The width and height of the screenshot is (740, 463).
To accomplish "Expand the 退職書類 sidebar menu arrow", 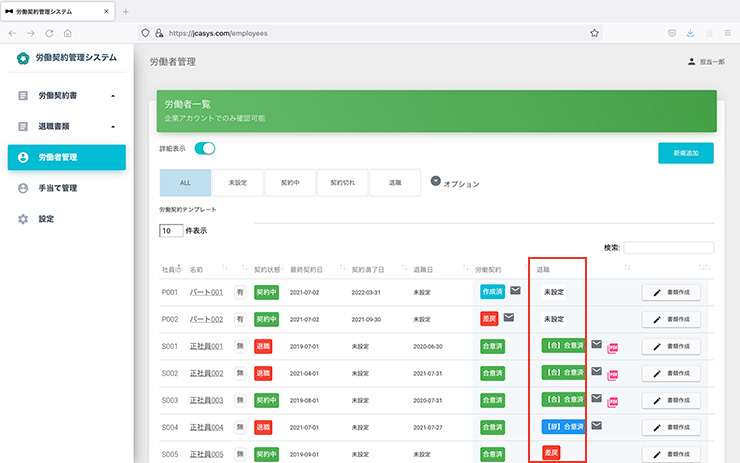I will 113,126.
